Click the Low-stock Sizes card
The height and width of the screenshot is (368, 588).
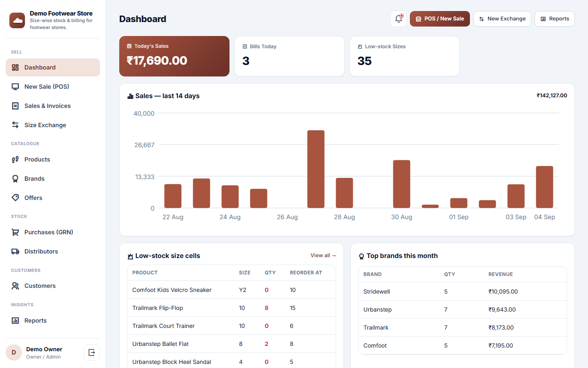pos(405,56)
